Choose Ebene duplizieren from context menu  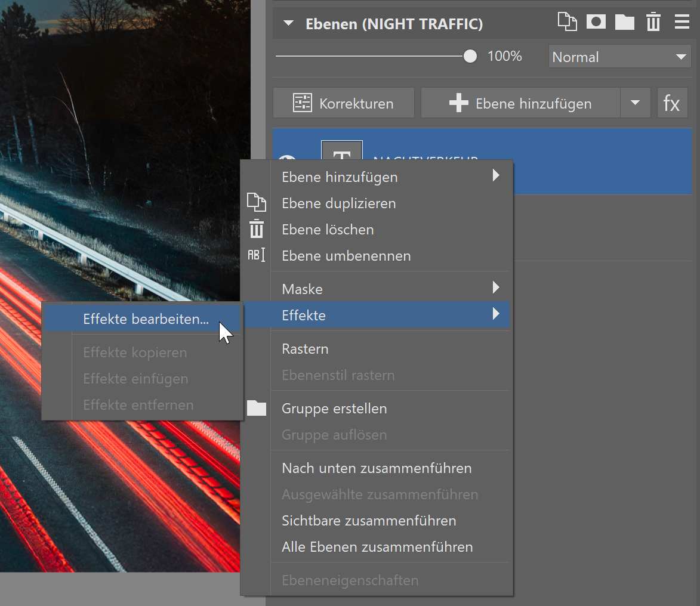338,203
